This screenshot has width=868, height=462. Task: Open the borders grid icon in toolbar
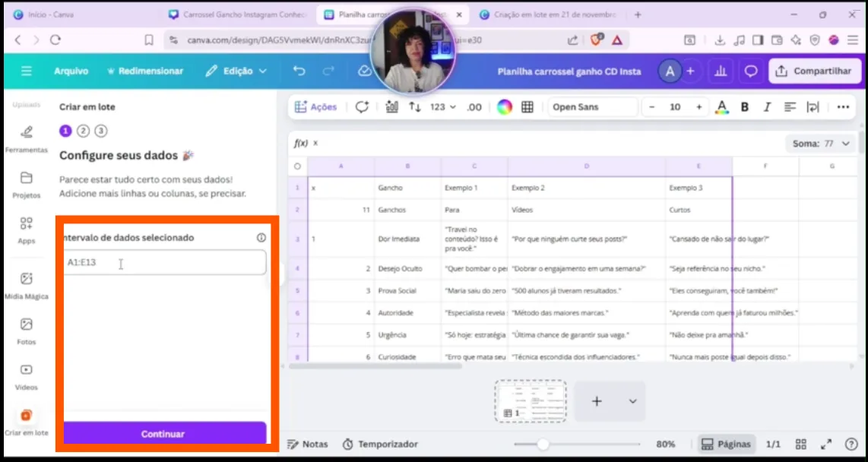pos(527,107)
